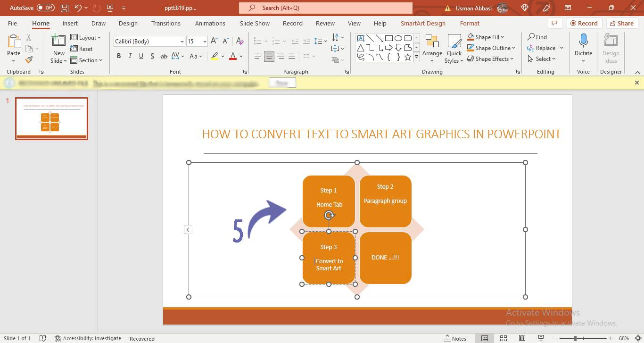
Task: Choose font color
Action: click(232, 56)
